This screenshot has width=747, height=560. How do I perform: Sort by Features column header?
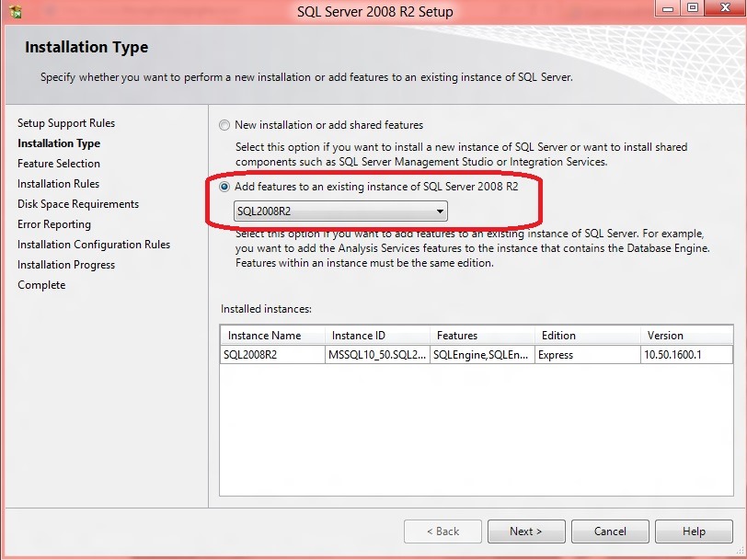tap(482, 336)
